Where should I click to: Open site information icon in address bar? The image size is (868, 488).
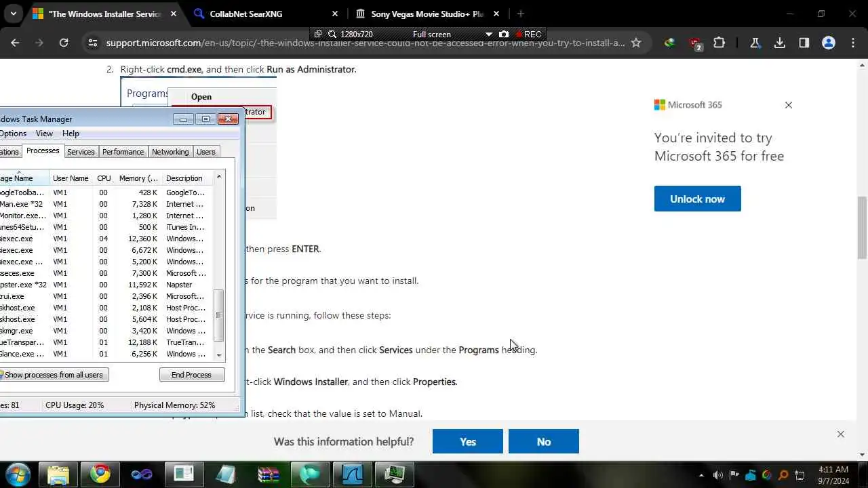tap(93, 43)
